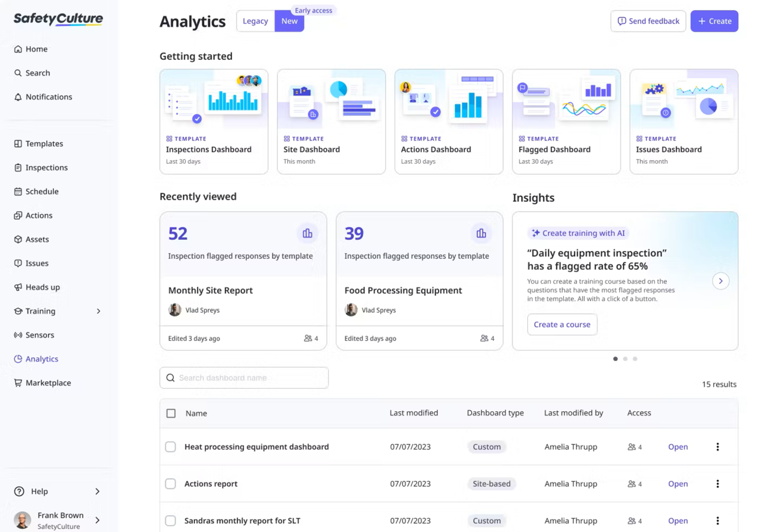The width and height of the screenshot is (780, 532).
Task: Open the Templates section
Action: pos(44,144)
